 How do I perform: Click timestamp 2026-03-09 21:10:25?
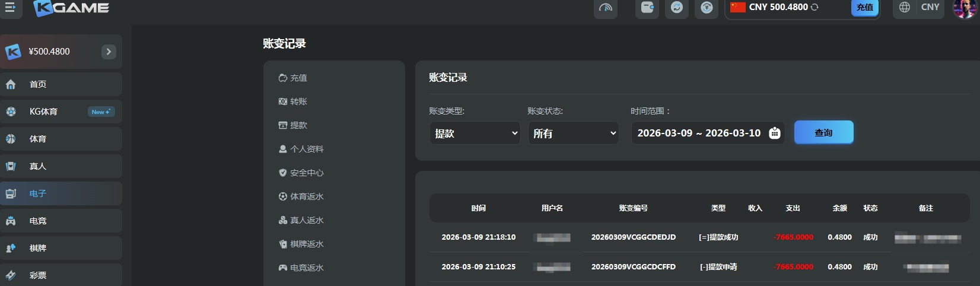pos(479,267)
